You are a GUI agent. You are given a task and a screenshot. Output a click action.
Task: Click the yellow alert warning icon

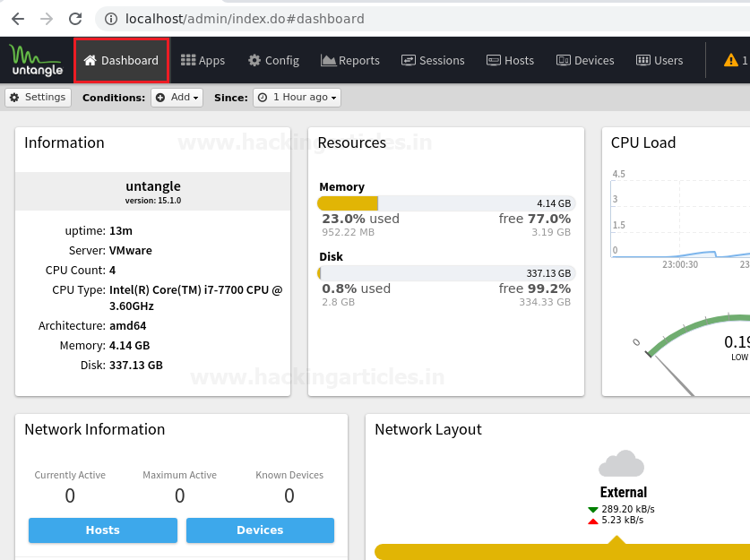[731, 60]
